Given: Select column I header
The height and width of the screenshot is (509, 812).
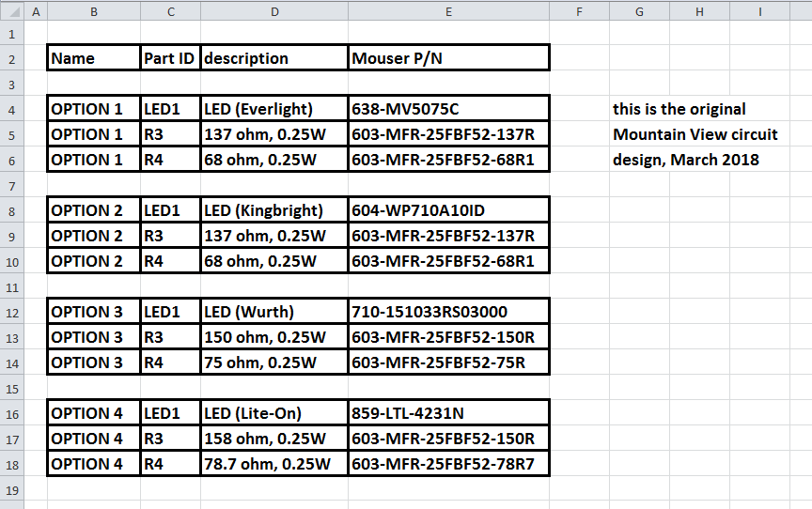Looking at the screenshot, I should coord(759,11).
